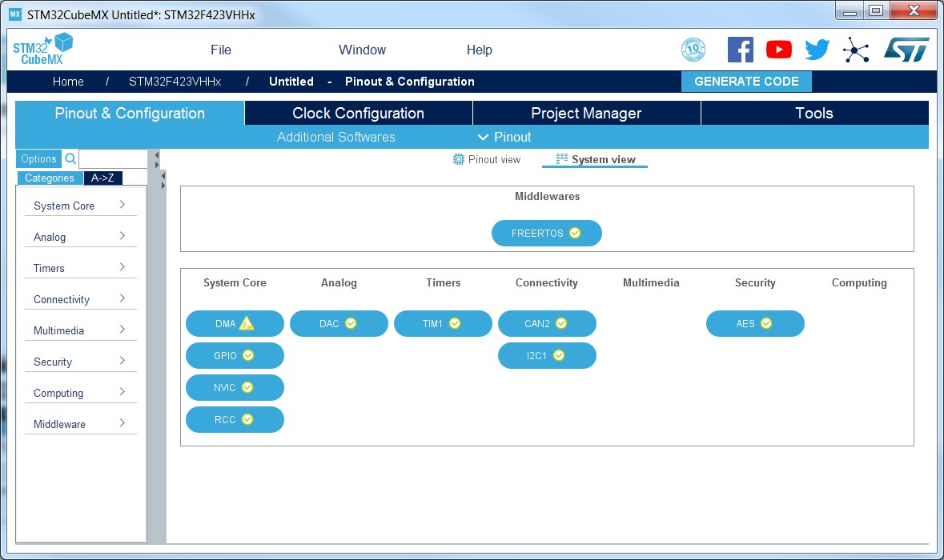The width and height of the screenshot is (944, 560).
Task: Click GENERATE CODE button
Action: [746, 82]
